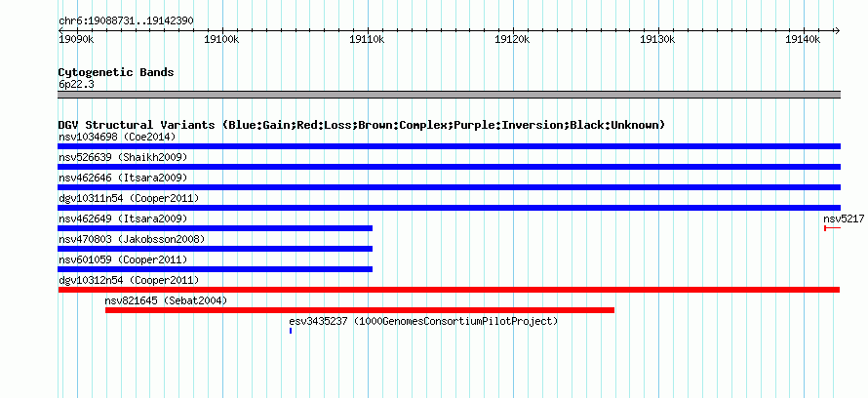
Task: Open the nsv821645 (Sebat2004) label
Action: click(166, 300)
